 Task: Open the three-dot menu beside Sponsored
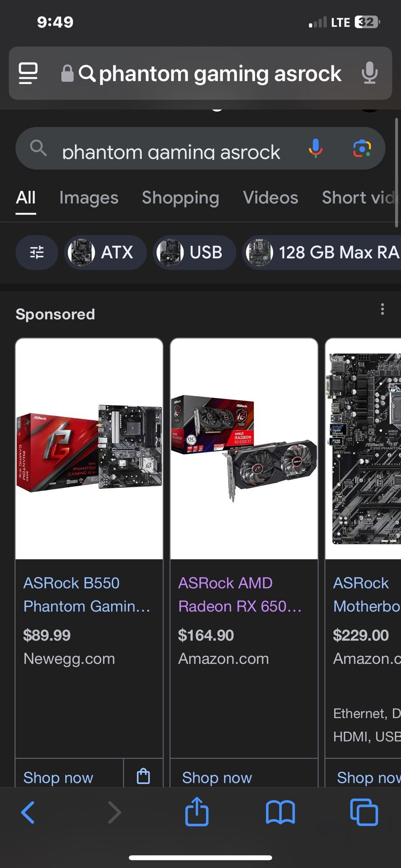point(382,309)
